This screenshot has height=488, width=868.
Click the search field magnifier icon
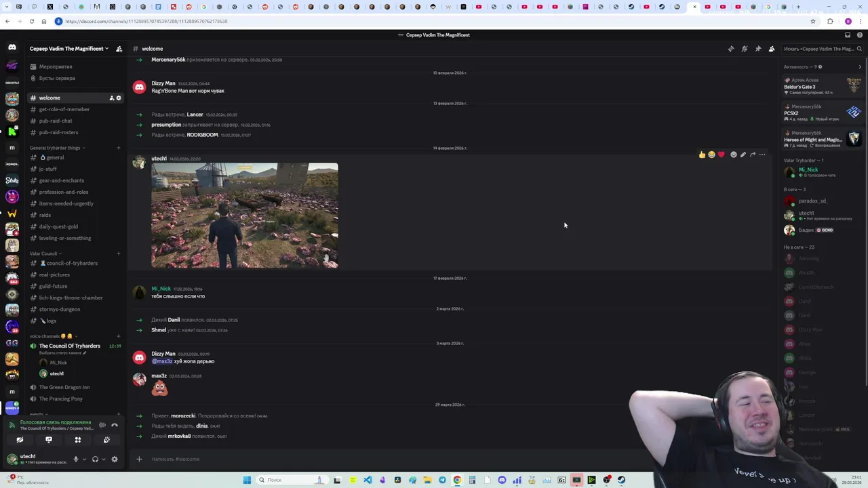[859, 49]
